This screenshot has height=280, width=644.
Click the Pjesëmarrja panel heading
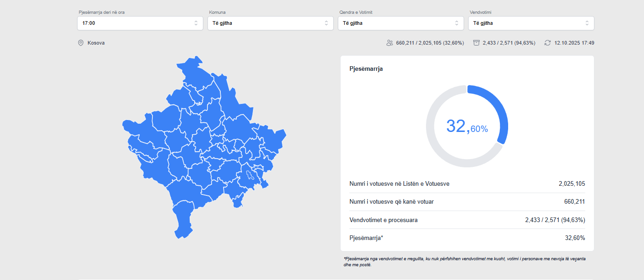click(366, 69)
